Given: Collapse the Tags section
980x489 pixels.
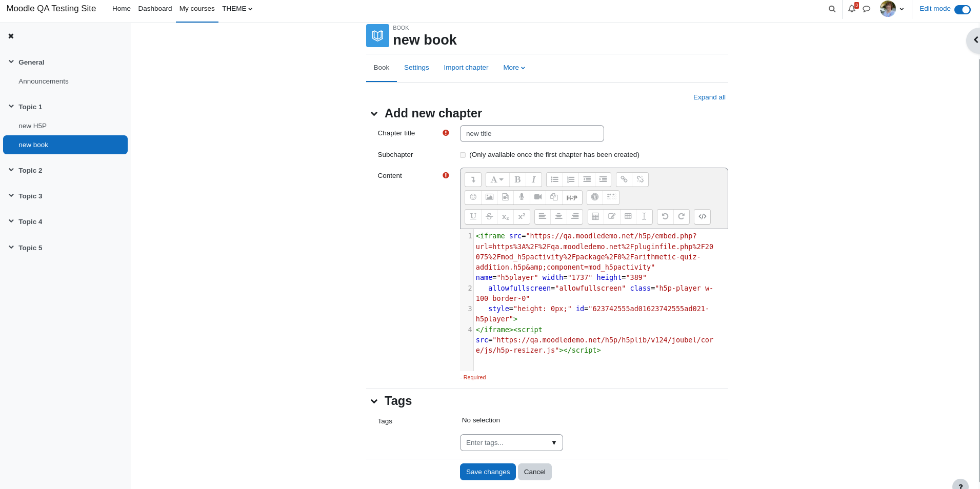Looking at the screenshot, I should point(374,401).
